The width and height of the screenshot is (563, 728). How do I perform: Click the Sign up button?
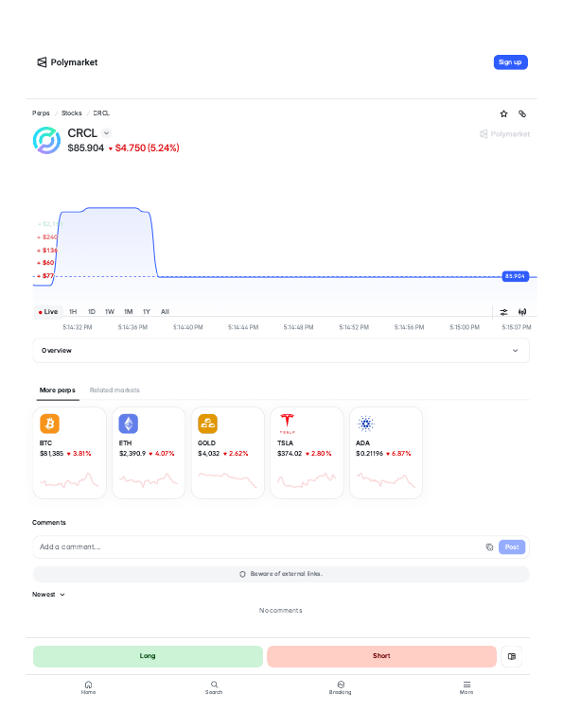point(510,62)
